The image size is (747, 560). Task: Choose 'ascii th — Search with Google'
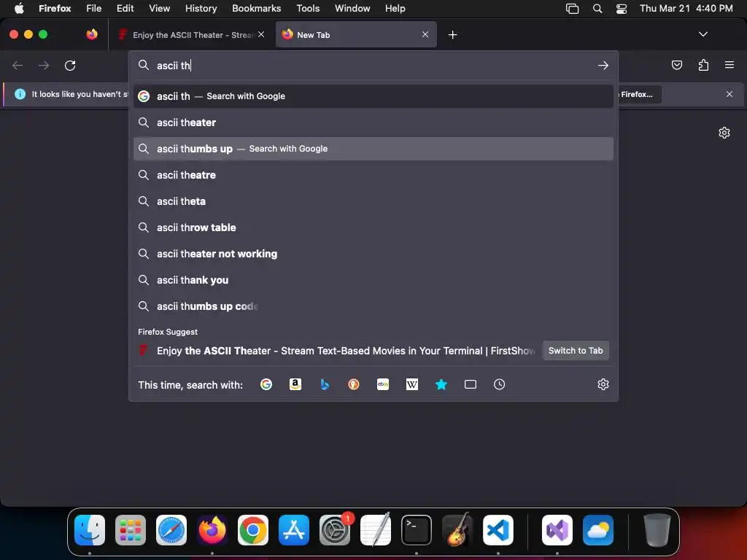pos(373,96)
